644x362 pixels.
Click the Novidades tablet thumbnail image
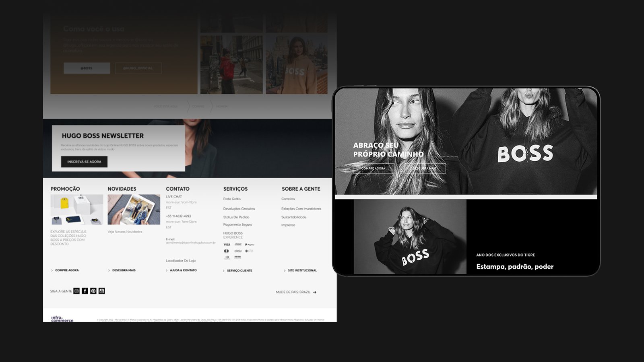click(134, 210)
